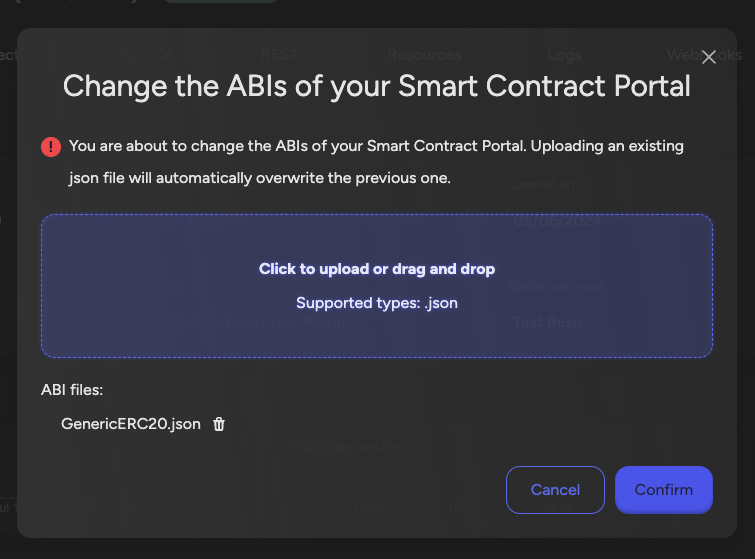Switch to the dimmed REST tab

(x=279, y=55)
